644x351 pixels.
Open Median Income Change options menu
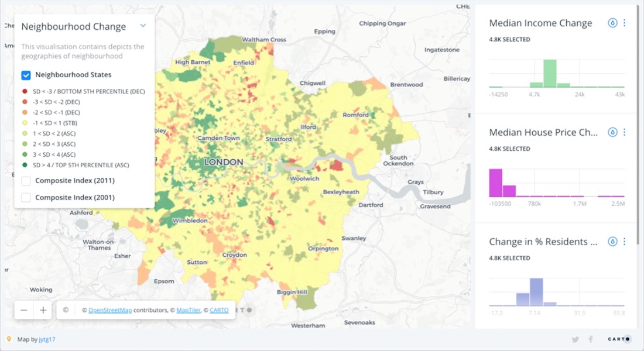coord(624,23)
